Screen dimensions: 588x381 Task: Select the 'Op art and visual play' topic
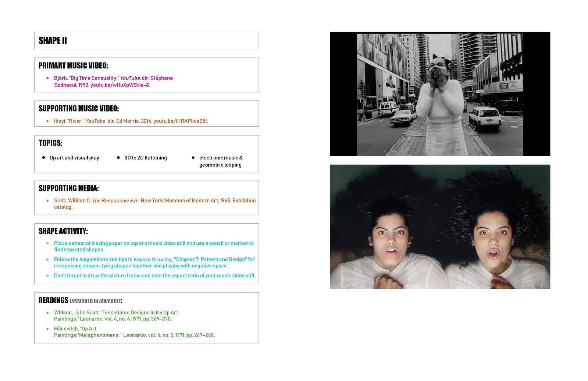click(x=74, y=158)
